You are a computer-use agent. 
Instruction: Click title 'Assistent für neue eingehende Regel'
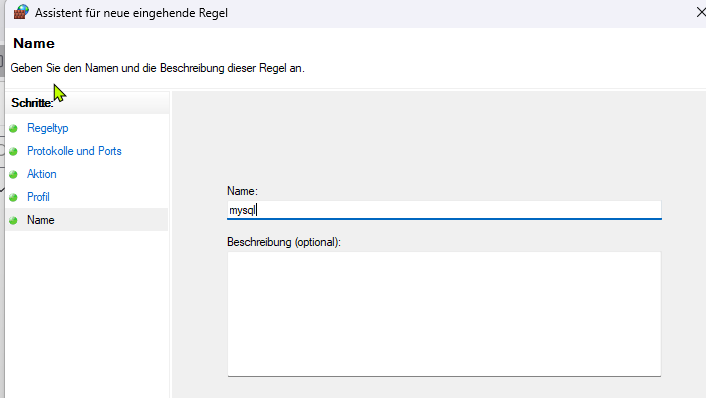[131, 13]
